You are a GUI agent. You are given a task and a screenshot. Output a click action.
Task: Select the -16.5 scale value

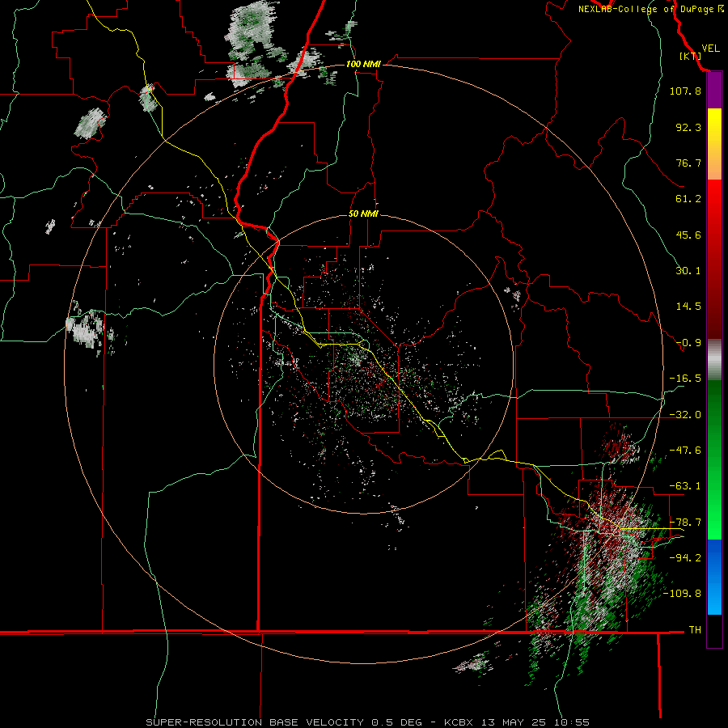coord(685,379)
